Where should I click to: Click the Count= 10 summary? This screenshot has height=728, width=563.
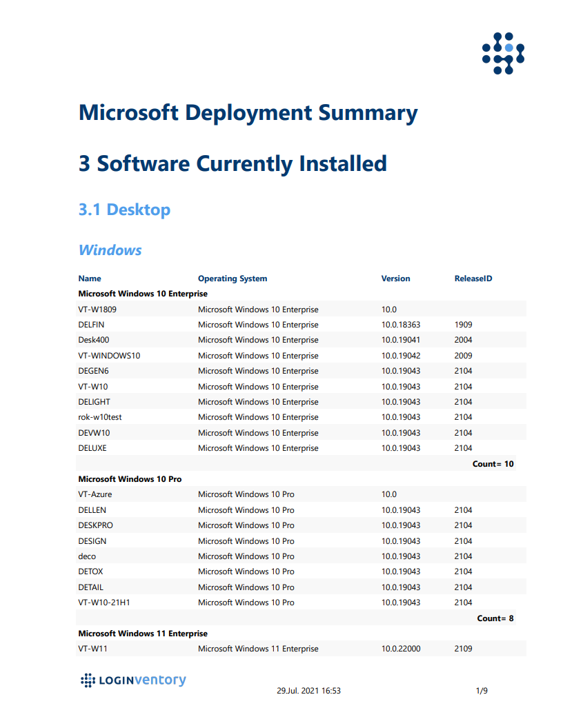coord(493,464)
